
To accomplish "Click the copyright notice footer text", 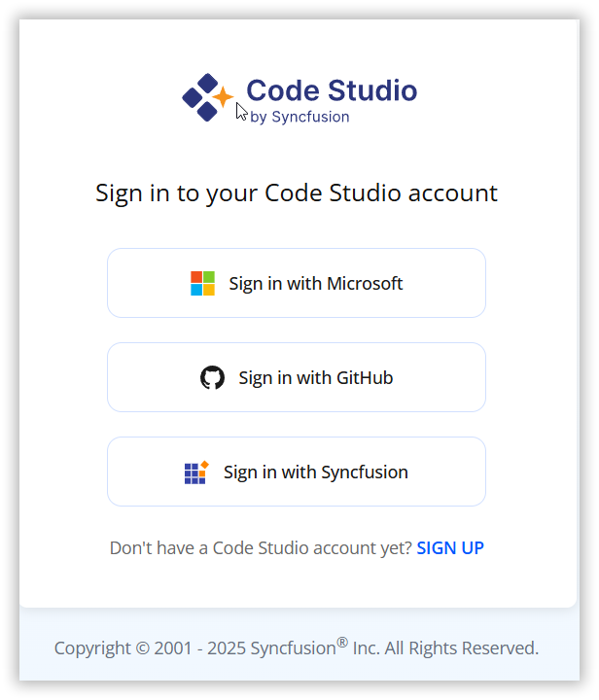I will (297, 647).
